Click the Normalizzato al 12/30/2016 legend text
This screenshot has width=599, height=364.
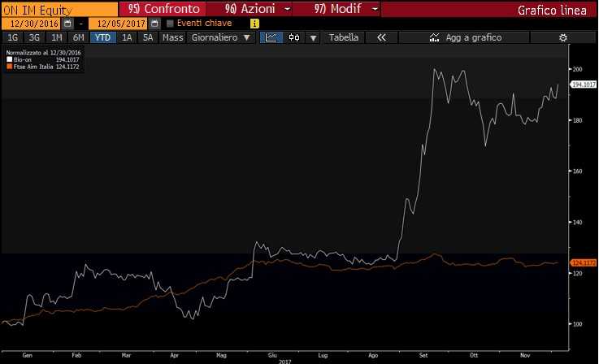[43, 53]
